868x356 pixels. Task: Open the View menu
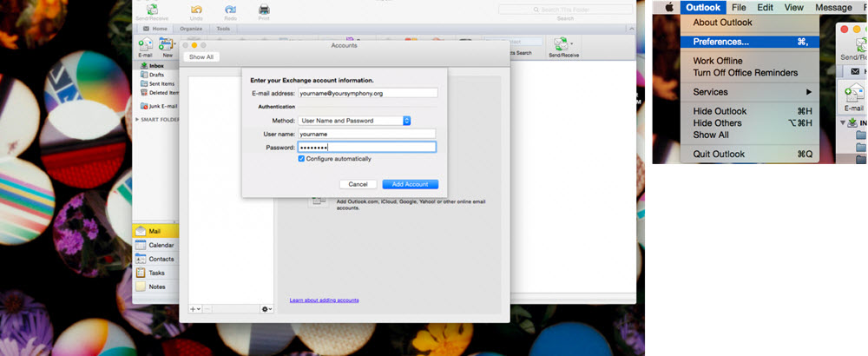793,7
